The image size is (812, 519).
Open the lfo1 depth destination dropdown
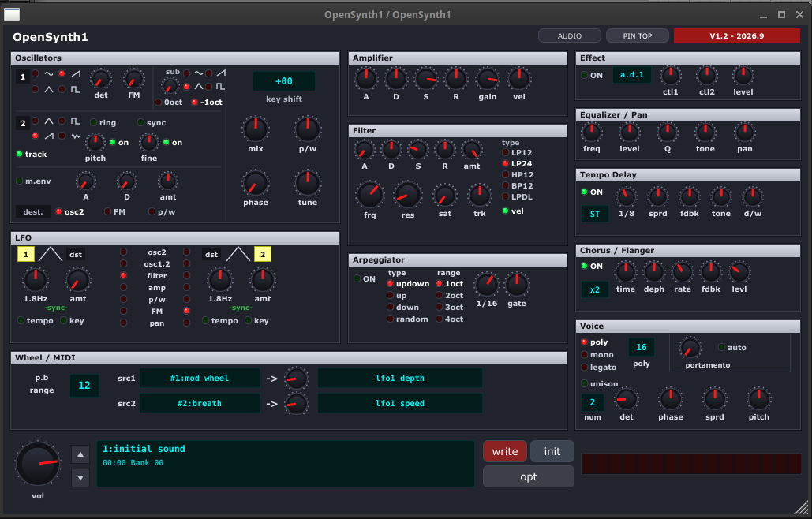tap(400, 379)
